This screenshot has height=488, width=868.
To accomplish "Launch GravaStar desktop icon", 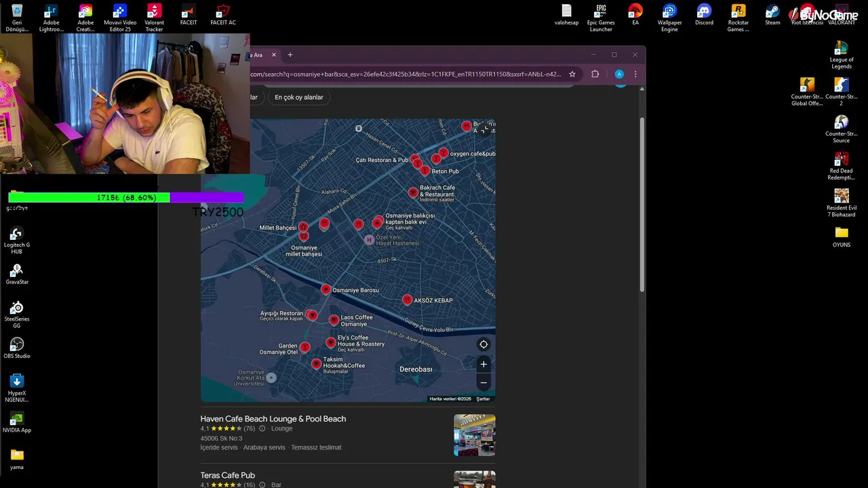I will pos(17,274).
